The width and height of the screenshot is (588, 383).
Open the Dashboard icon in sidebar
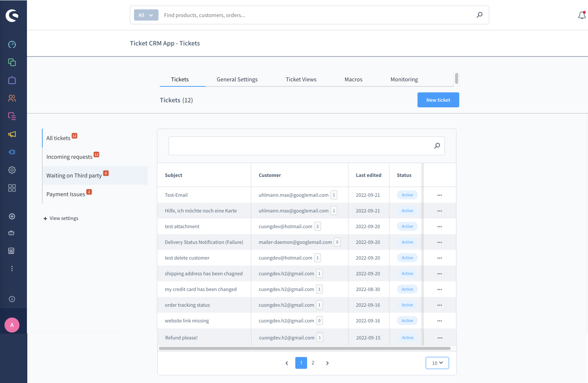pos(12,45)
